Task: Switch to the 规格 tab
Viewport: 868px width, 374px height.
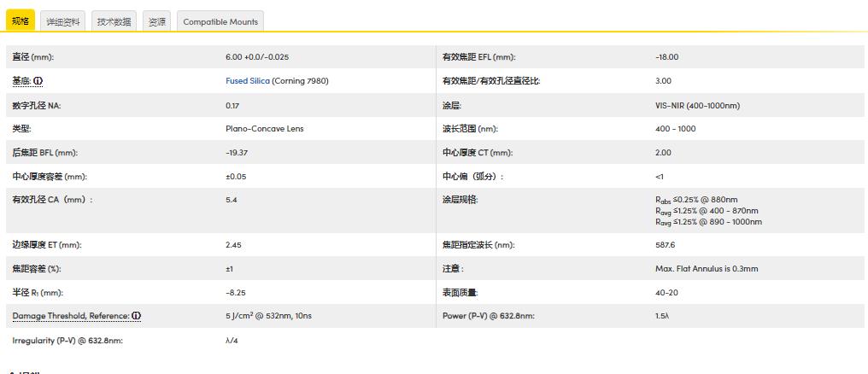Action: (21, 21)
